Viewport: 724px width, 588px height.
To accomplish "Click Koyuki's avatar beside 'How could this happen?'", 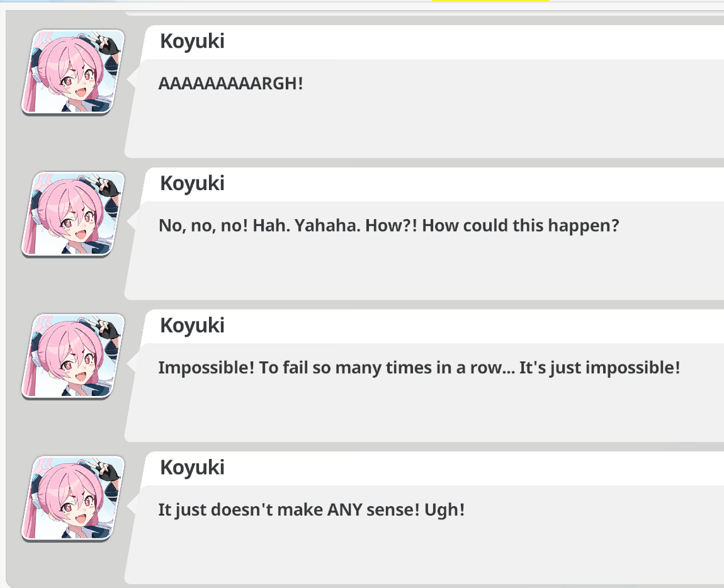I will point(73,215).
